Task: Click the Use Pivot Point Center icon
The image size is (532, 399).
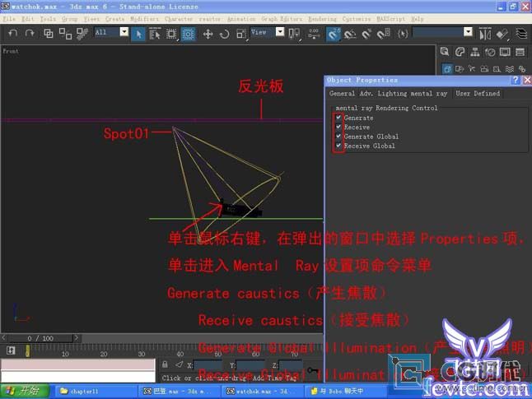Action: tap(294, 34)
